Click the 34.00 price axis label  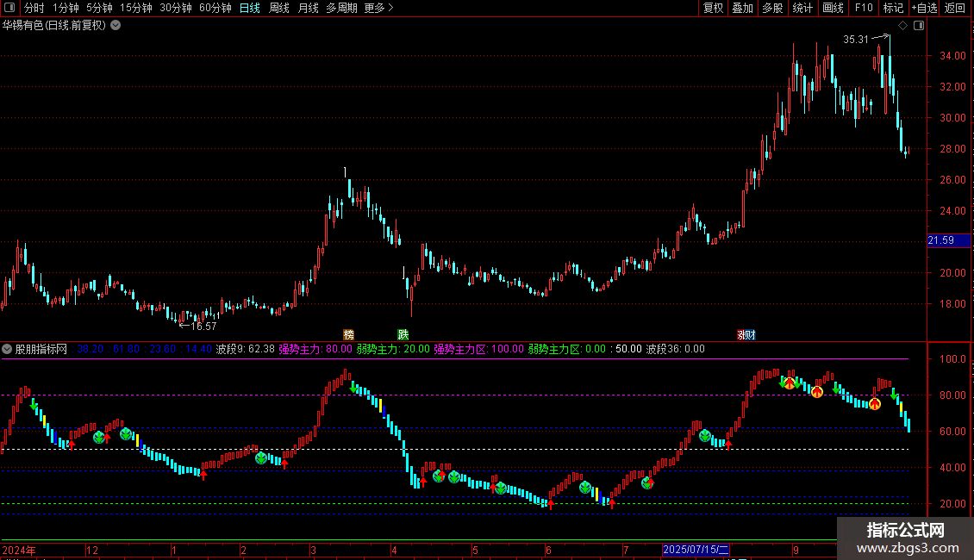[x=952, y=56]
